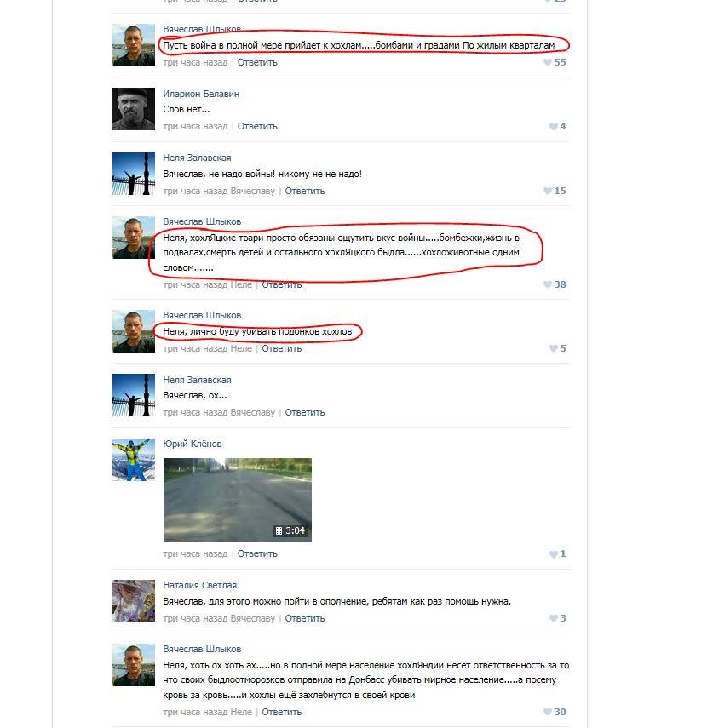
Task: Click Ответить under Наталия Светлая's comment
Action: [x=305, y=618]
